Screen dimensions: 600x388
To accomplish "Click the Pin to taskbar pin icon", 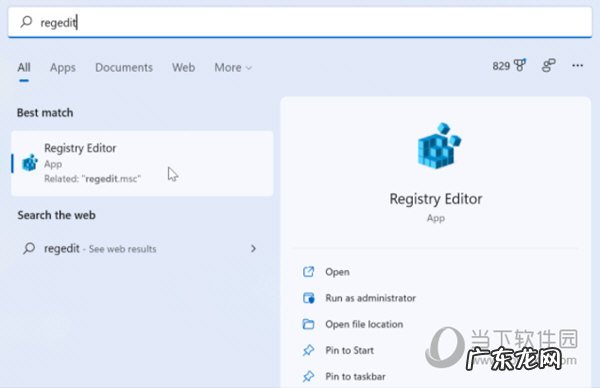I will point(308,377).
